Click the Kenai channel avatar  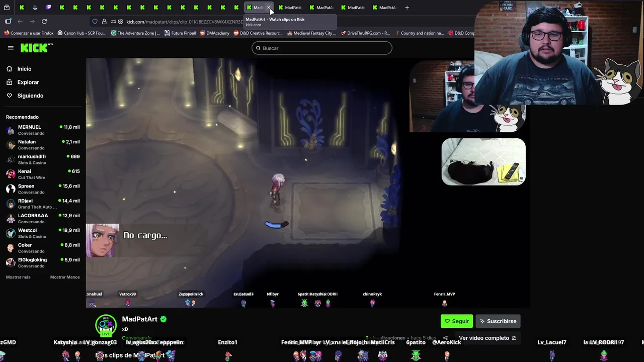11,174
